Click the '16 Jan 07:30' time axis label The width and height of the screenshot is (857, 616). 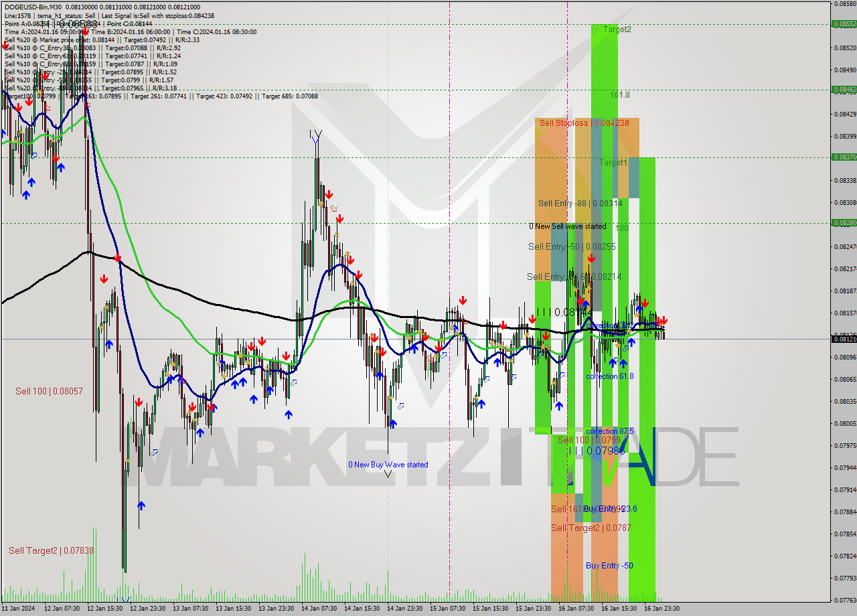(576, 609)
